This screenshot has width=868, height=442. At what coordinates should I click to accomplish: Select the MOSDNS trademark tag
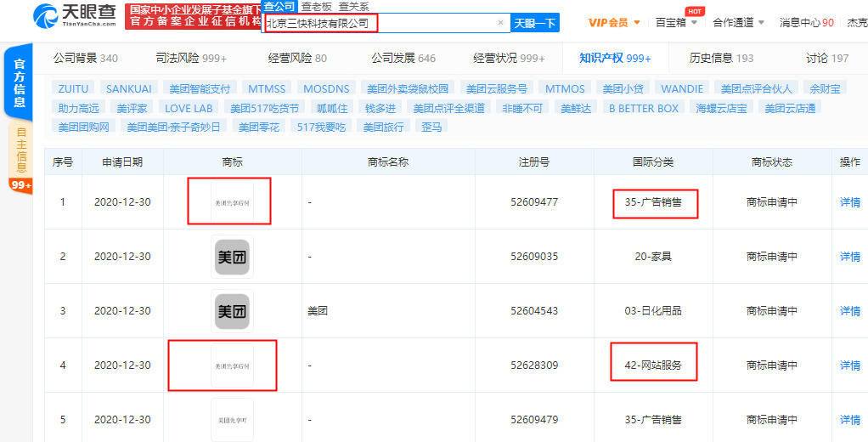(x=326, y=88)
